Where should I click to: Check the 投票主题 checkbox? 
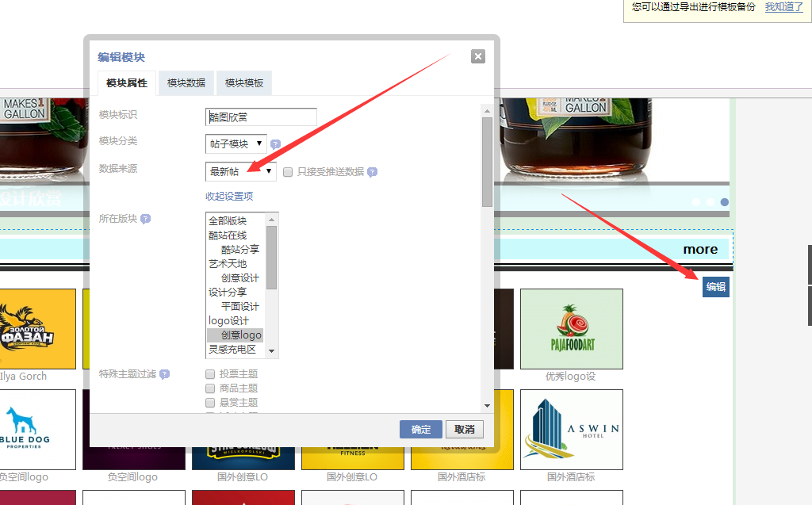click(x=210, y=374)
